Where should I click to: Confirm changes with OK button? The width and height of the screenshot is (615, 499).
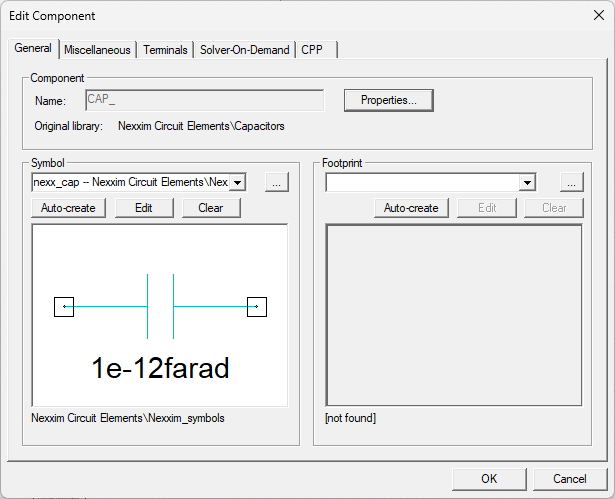click(x=489, y=479)
